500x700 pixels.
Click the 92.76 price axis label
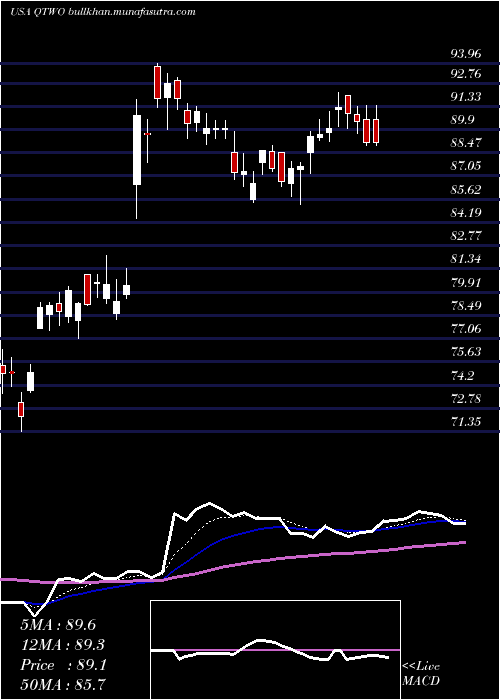(466, 74)
